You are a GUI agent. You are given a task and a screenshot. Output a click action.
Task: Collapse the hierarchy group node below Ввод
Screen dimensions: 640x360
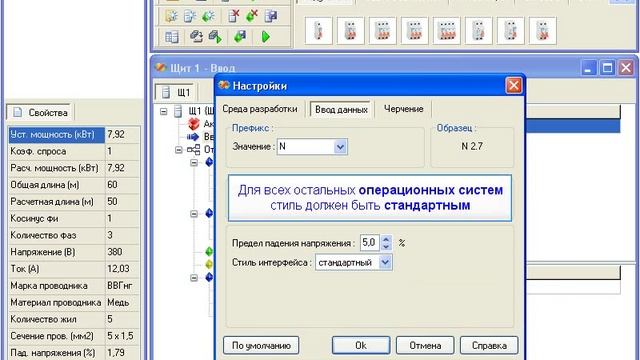pyautogui.click(x=179, y=150)
